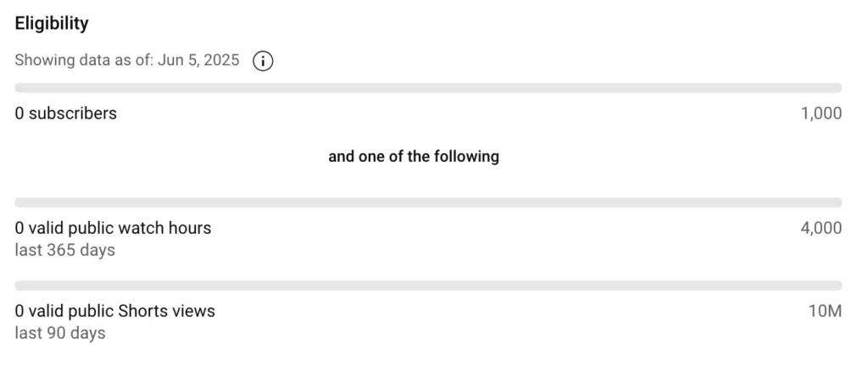Click the subscribers progress bar
Screen dimensions: 868x371
click(x=428, y=88)
